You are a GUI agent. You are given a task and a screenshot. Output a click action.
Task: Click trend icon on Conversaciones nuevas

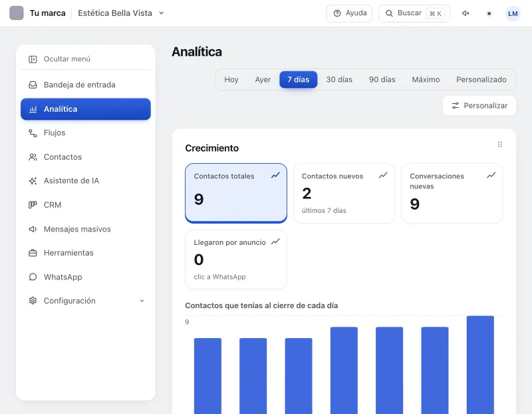point(491,175)
